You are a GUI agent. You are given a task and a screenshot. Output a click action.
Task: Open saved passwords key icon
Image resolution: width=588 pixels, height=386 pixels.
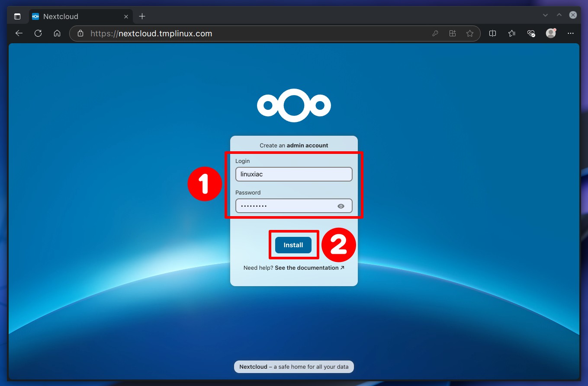(435, 33)
